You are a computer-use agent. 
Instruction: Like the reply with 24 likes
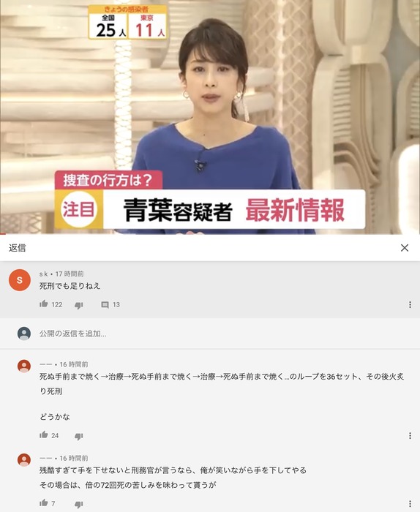click(x=44, y=434)
